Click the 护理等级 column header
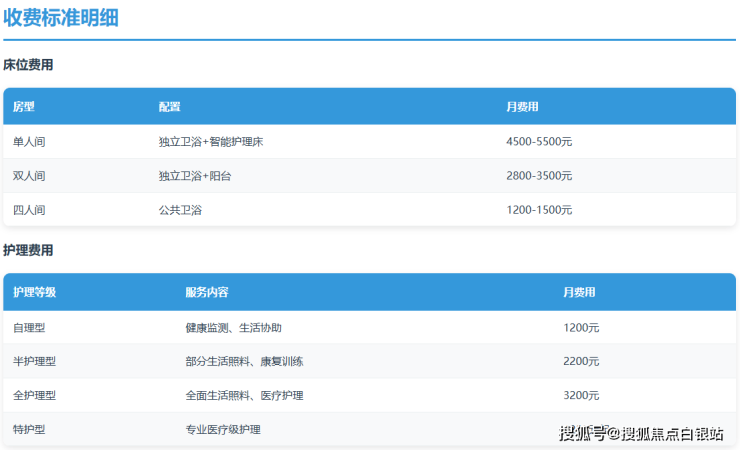This screenshot has width=740, height=450. click(35, 293)
